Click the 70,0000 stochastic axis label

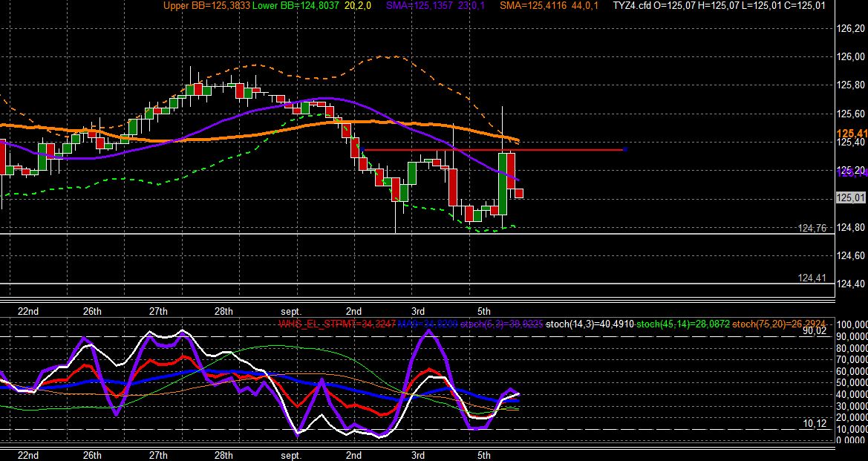(x=852, y=360)
